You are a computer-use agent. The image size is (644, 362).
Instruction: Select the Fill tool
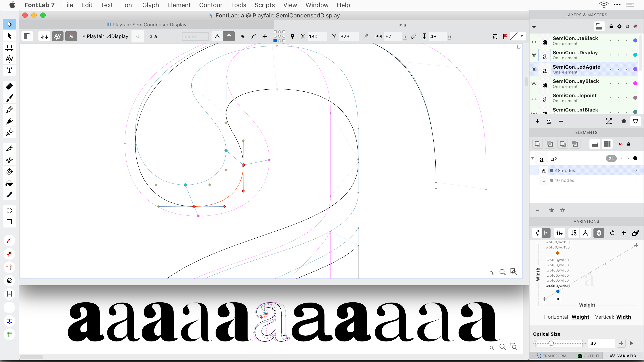point(9,183)
